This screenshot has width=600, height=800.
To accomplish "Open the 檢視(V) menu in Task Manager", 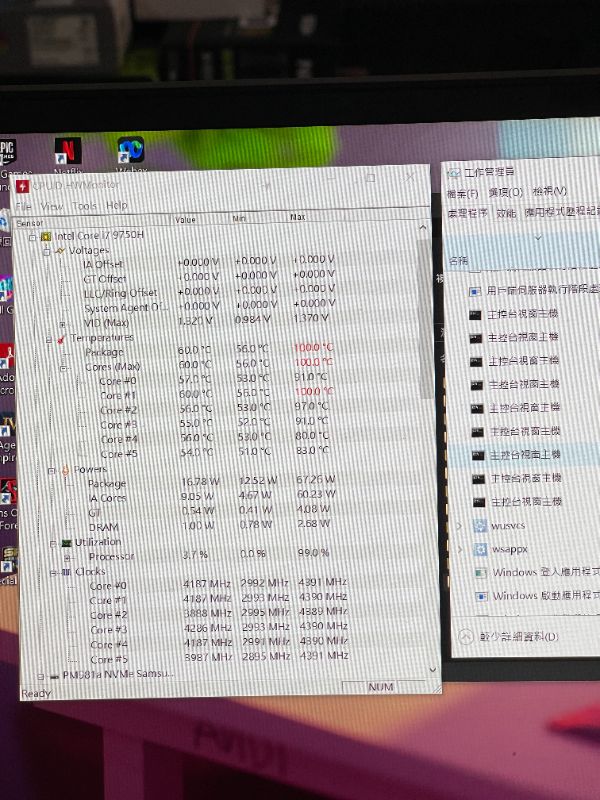I will pyautogui.click(x=549, y=191).
